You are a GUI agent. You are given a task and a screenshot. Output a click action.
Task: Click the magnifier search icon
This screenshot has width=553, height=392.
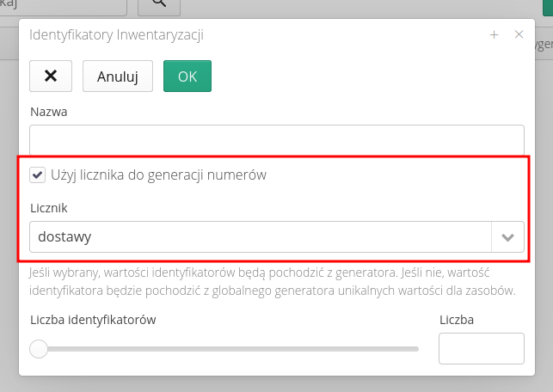click(159, 4)
